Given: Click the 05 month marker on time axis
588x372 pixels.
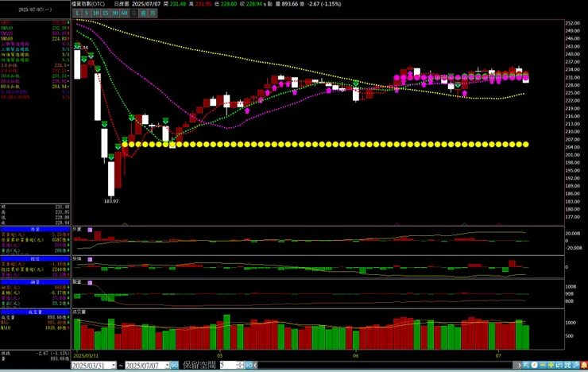Looking at the screenshot, I should click(x=220, y=355).
